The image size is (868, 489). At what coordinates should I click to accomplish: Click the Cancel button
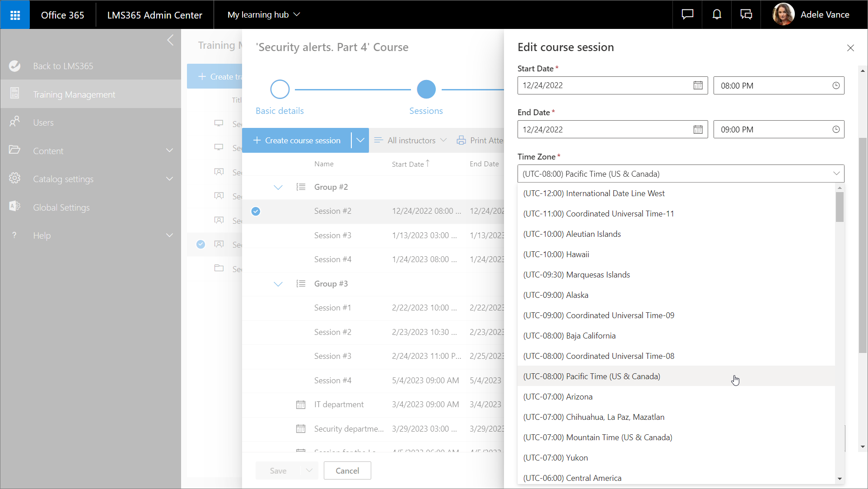(x=347, y=470)
